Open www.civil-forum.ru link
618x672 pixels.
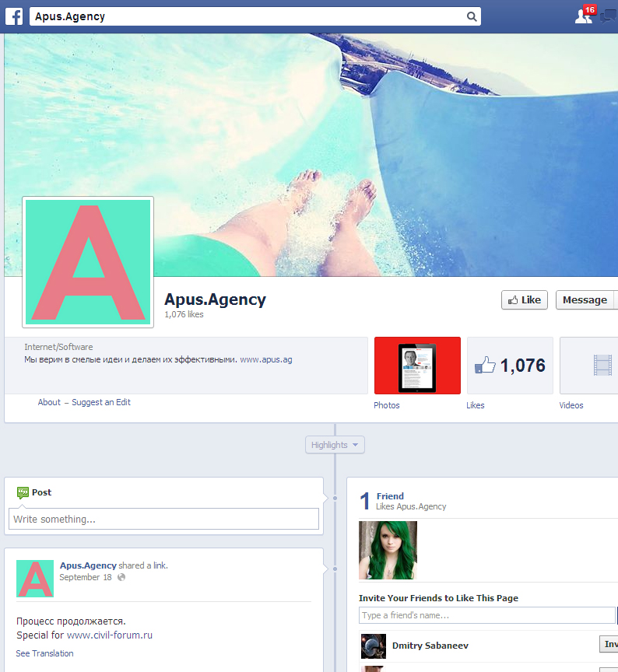point(110,635)
